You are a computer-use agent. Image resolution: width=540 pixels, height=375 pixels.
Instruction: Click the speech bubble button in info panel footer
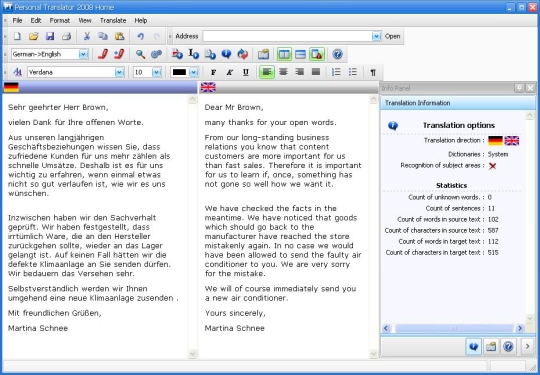coord(474,346)
